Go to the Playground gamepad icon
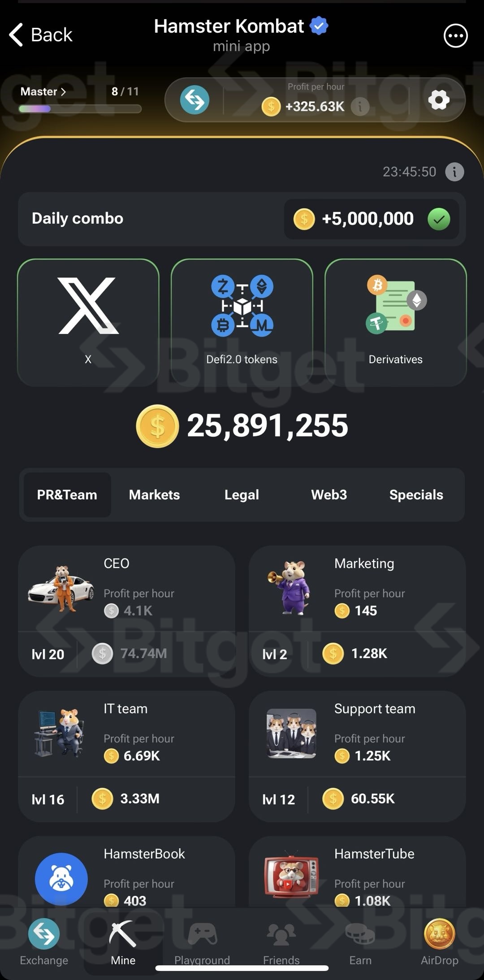The image size is (484, 980). tap(202, 935)
